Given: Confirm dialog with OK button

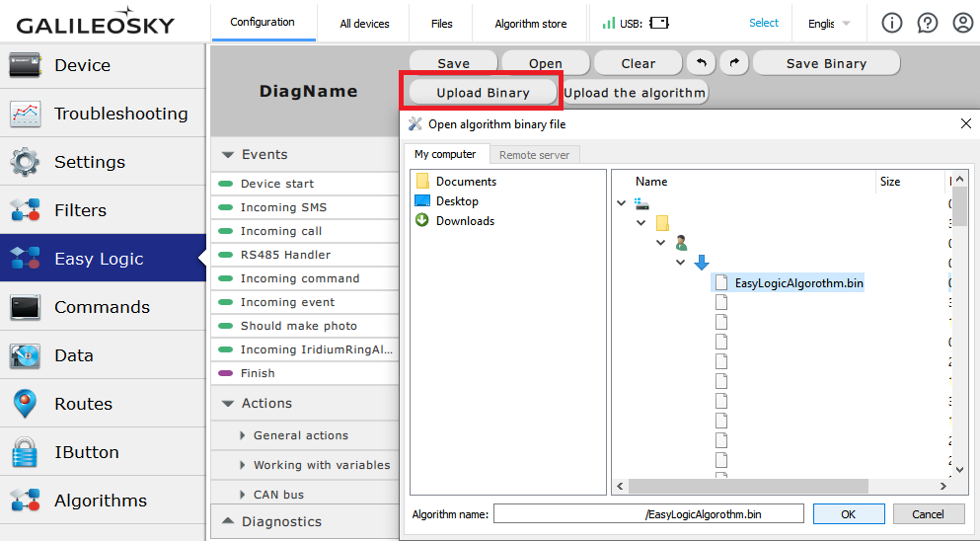Looking at the screenshot, I should [x=849, y=514].
